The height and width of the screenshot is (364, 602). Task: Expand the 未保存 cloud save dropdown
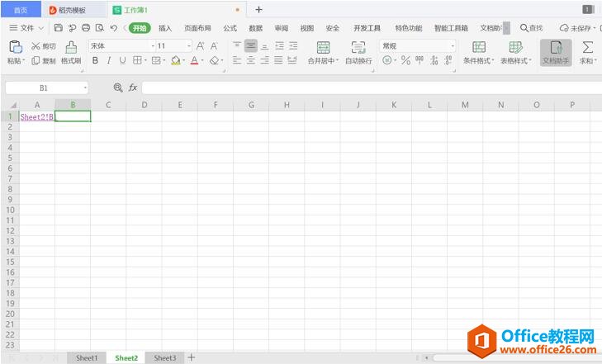[x=595, y=28]
